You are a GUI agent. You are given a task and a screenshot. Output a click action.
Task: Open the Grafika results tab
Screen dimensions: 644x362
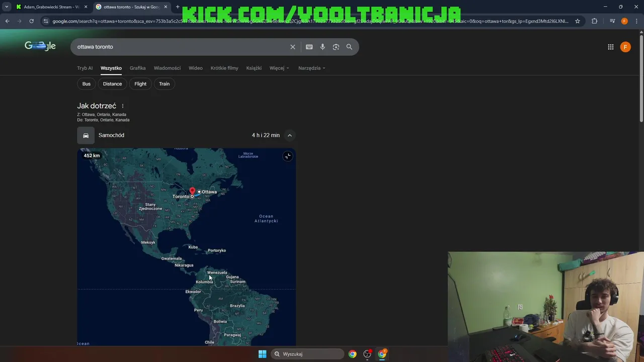(137, 68)
